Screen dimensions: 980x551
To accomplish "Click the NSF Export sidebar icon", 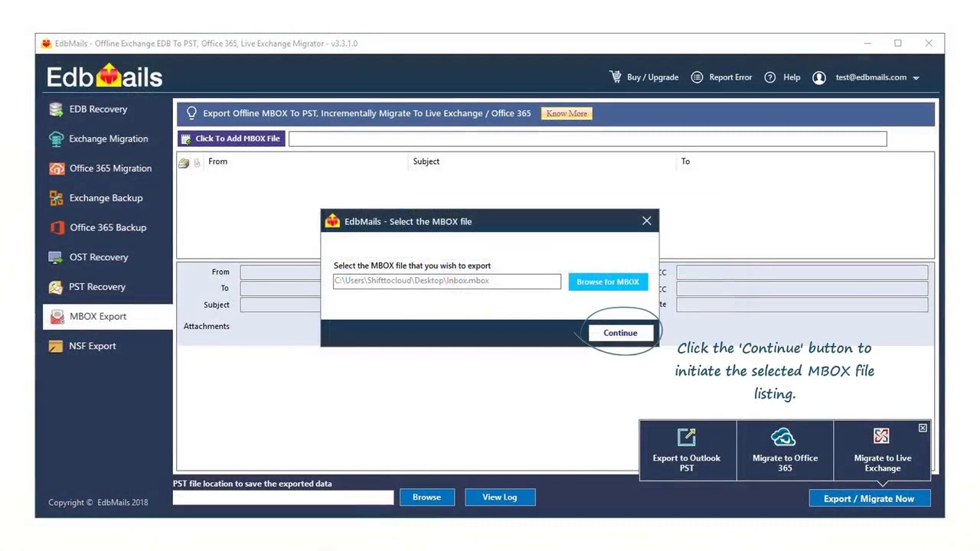I will pos(56,347).
